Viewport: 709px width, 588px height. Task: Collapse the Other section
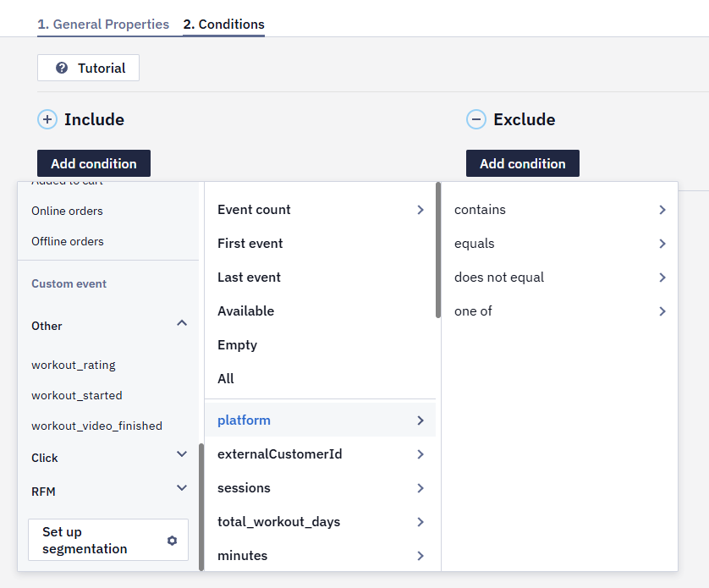pyautogui.click(x=182, y=323)
